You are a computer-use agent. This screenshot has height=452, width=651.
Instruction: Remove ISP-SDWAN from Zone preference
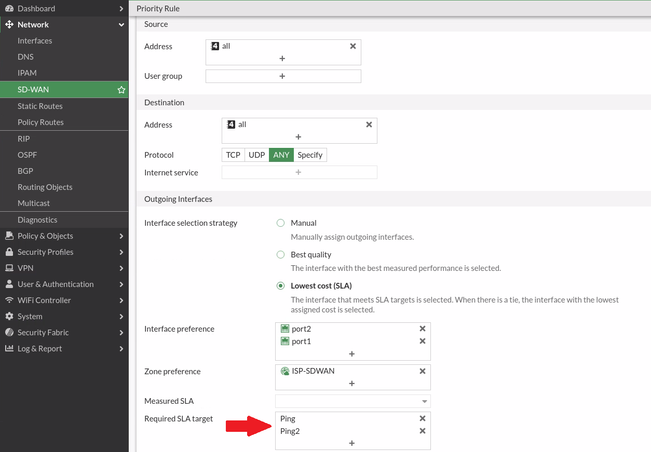coord(422,371)
